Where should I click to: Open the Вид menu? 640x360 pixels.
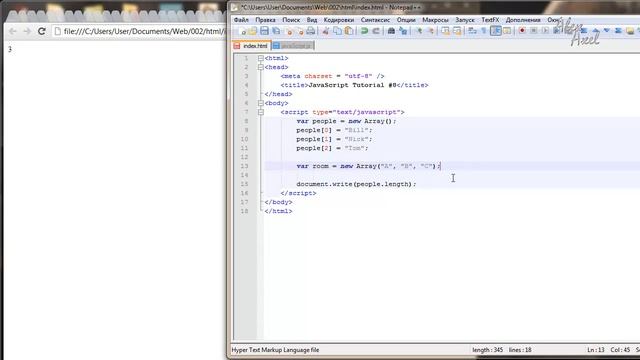(x=312, y=20)
